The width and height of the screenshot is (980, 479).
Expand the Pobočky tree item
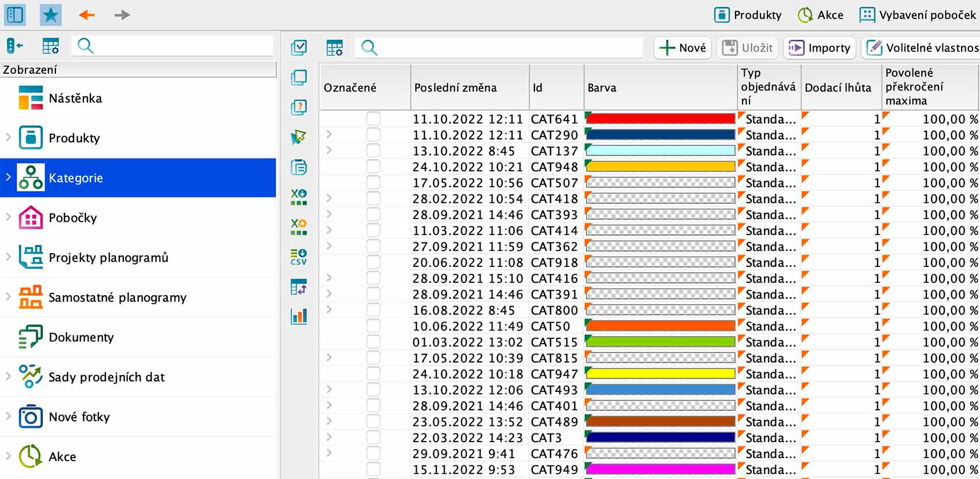8,217
